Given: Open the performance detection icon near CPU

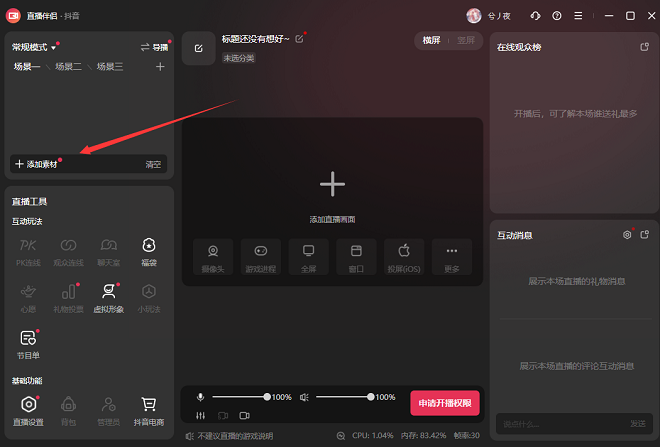Looking at the screenshot, I should 341,436.
